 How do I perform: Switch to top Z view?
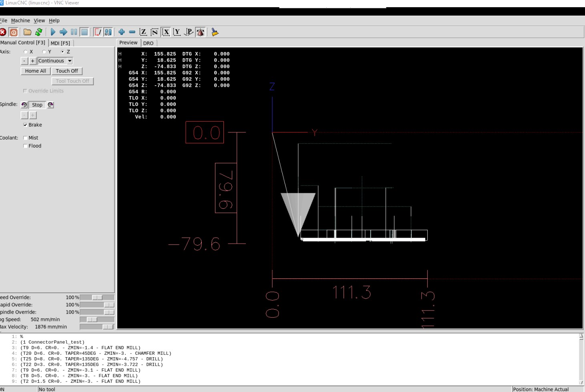[143, 32]
